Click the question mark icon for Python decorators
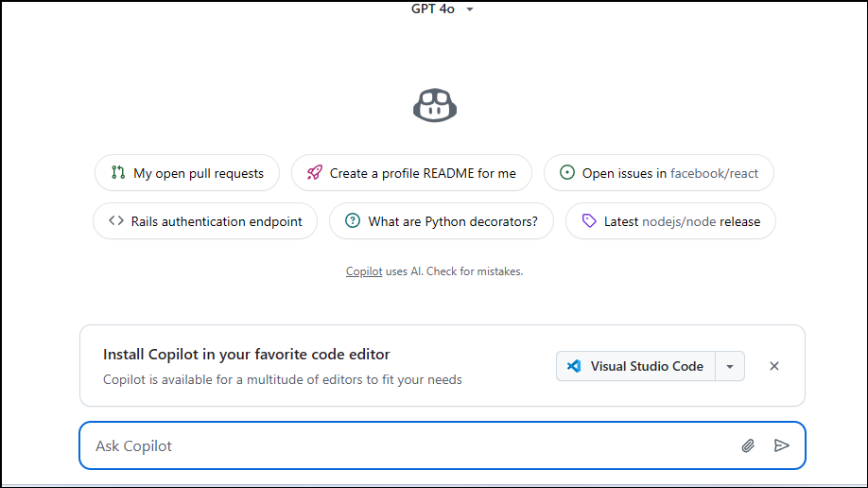Viewport: 868px width, 488px height. (353, 221)
